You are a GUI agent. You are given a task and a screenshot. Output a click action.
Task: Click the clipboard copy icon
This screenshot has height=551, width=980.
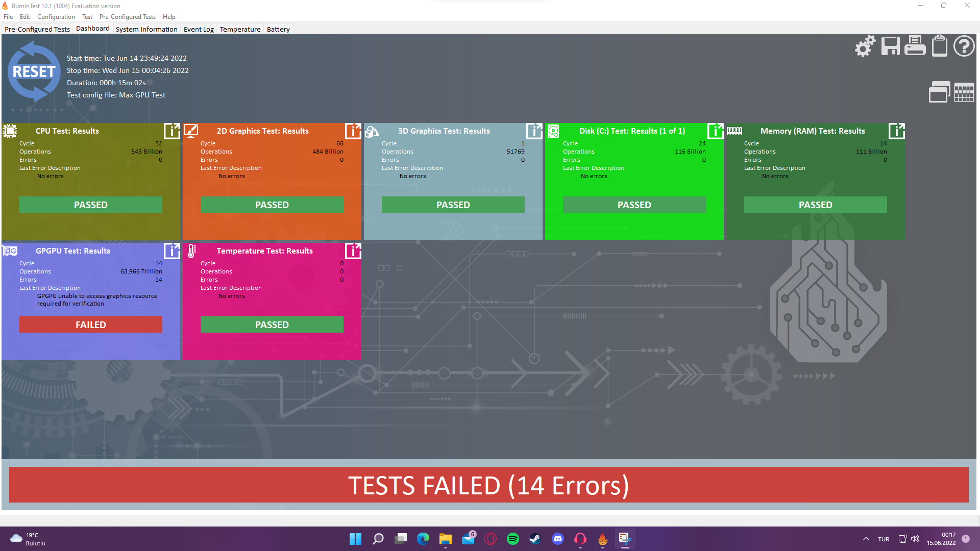939,46
